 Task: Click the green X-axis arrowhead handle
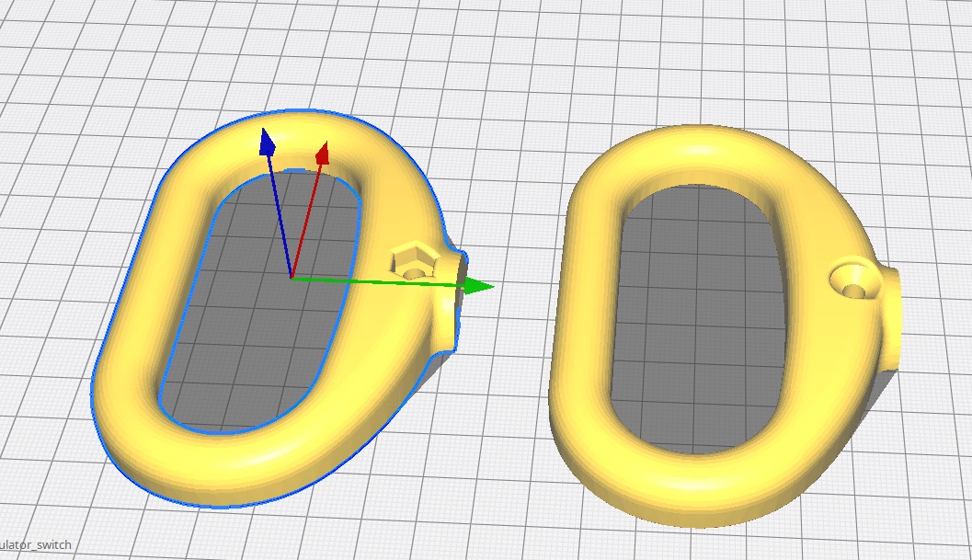click(x=477, y=286)
